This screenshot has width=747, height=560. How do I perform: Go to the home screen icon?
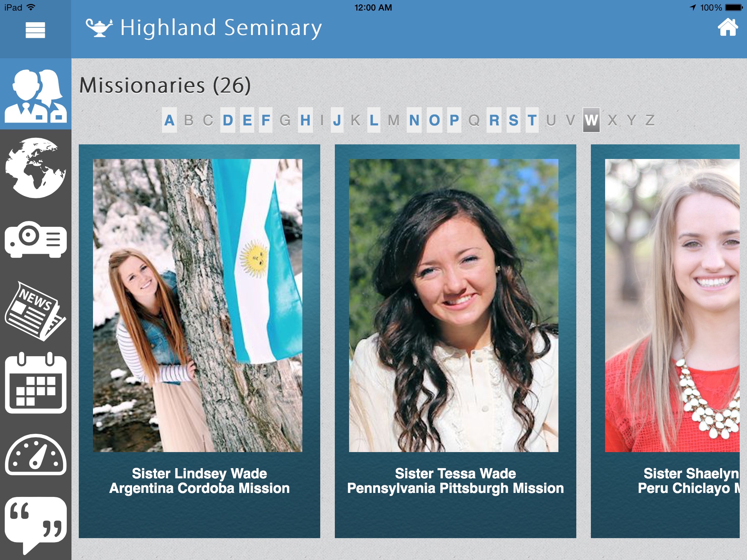coord(728,27)
